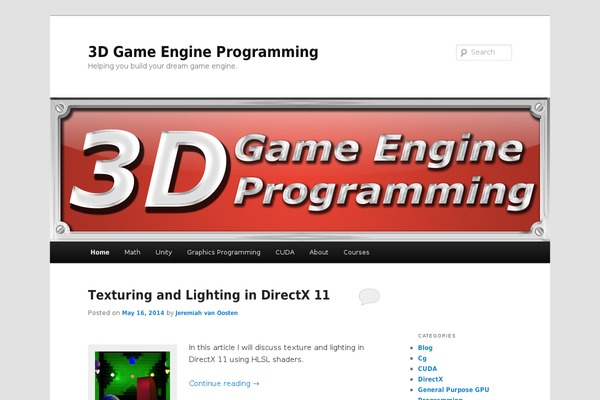Screen dimensions: 600x400
Task: Open the Cg category
Action: [422, 358]
